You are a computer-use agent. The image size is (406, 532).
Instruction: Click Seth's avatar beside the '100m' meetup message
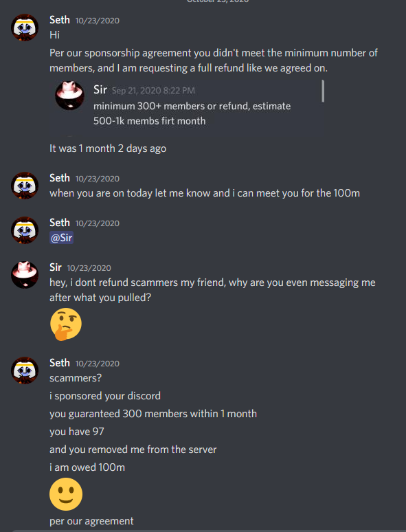pos(25,186)
